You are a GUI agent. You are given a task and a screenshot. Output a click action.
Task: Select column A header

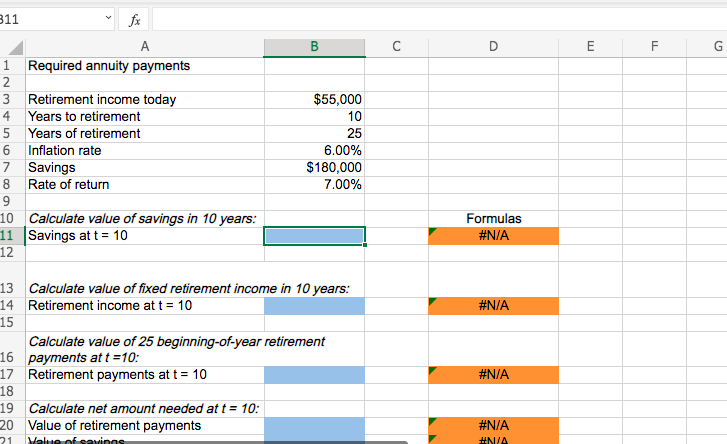click(x=145, y=47)
